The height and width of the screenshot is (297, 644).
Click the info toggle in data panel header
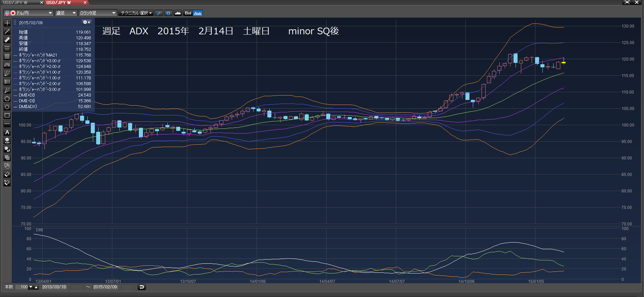click(87, 22)
